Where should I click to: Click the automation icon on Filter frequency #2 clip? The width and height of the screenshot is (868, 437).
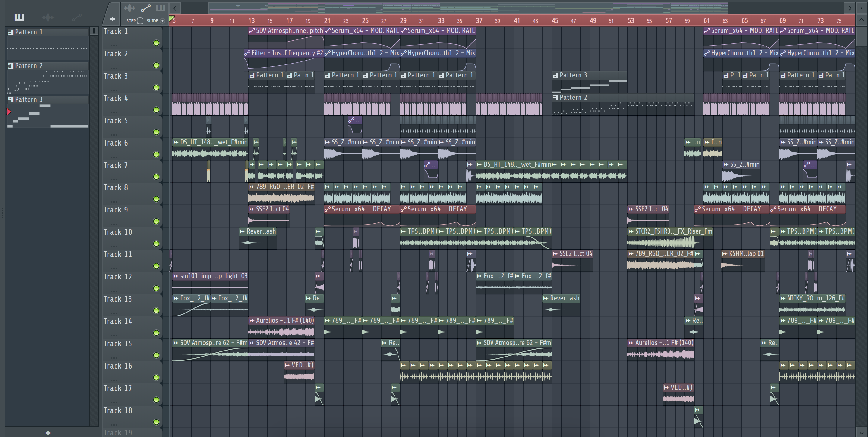(247, 53)
